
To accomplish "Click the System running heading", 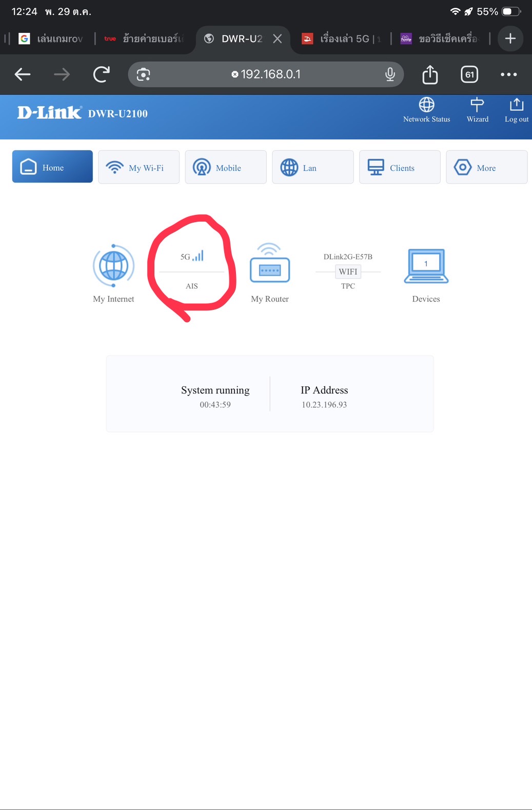I will pyautogui.click(x=215, y=390).
